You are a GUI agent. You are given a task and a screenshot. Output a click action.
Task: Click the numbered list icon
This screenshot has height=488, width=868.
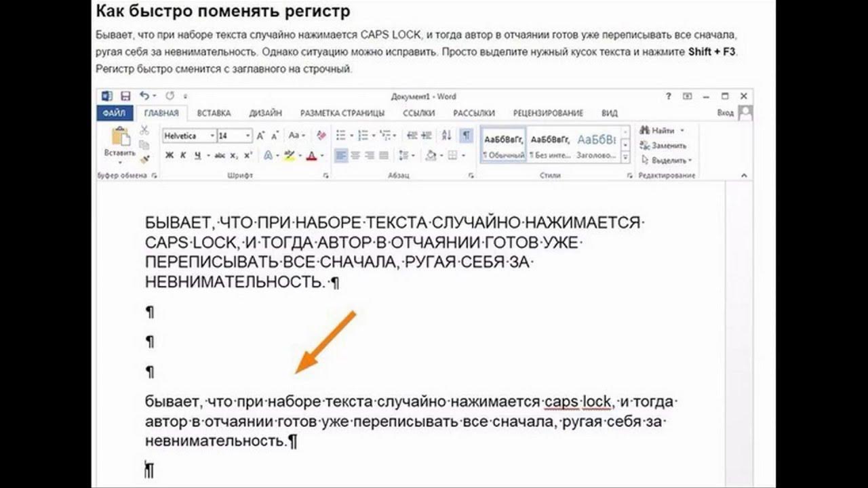[363, 136]
